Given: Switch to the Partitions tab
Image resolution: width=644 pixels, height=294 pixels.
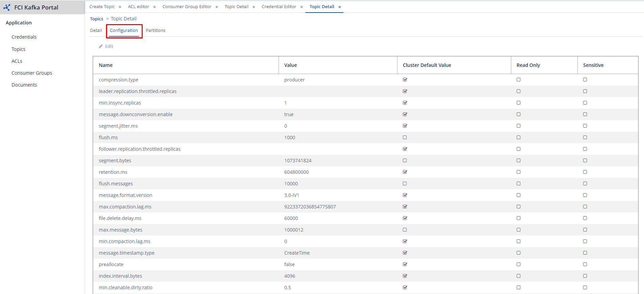Looking at the screenshot, I should [x=156, y=31].
